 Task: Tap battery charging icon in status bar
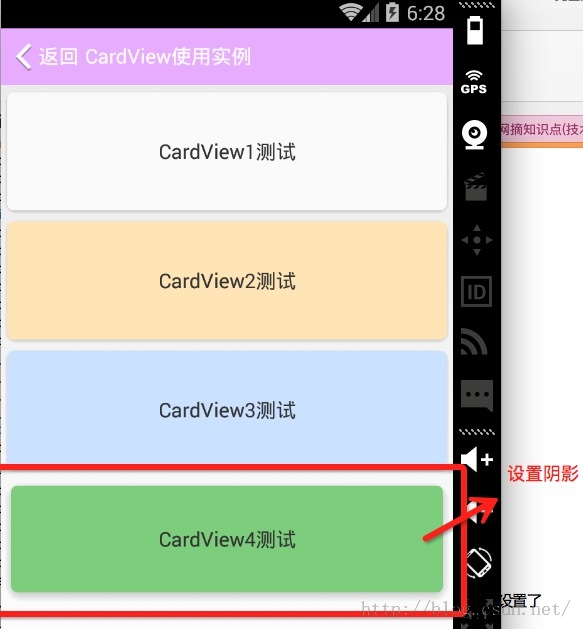392,12
